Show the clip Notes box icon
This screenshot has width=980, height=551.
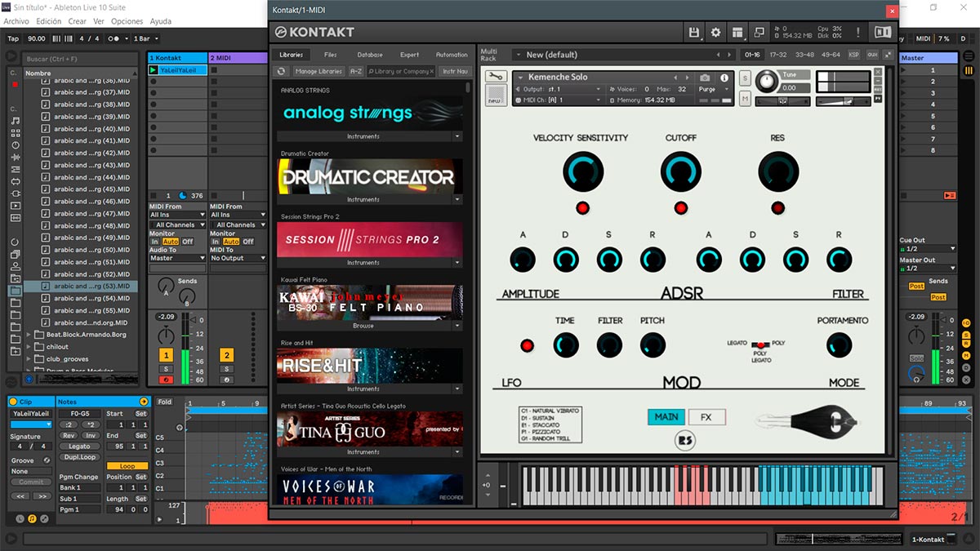pos(32,518)
